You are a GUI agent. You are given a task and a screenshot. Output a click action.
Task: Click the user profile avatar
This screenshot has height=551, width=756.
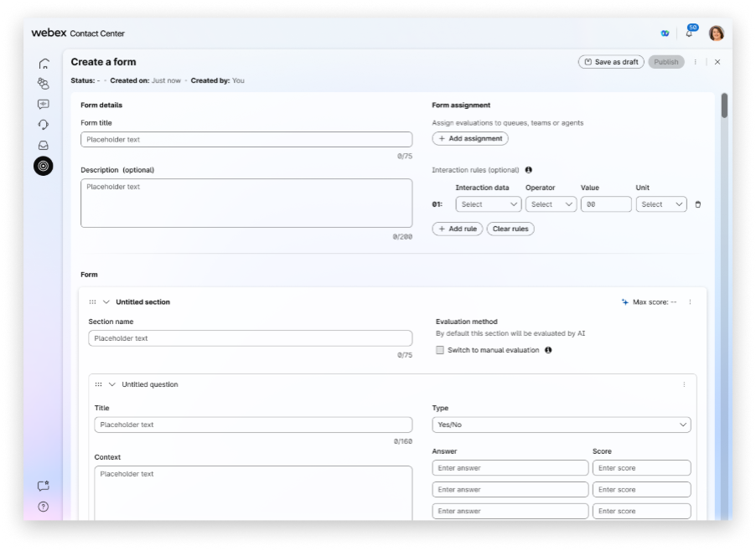click(x=715, y=33)
